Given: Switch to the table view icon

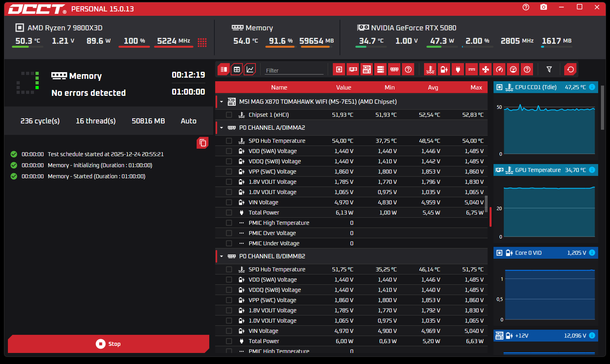Looking at the screenshot, I should coord(237,69).
